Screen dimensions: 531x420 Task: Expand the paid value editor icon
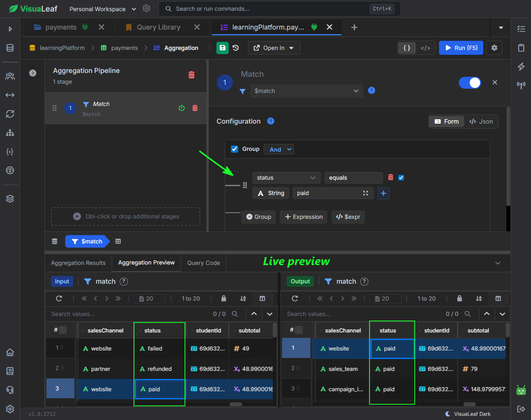[366, 193]
